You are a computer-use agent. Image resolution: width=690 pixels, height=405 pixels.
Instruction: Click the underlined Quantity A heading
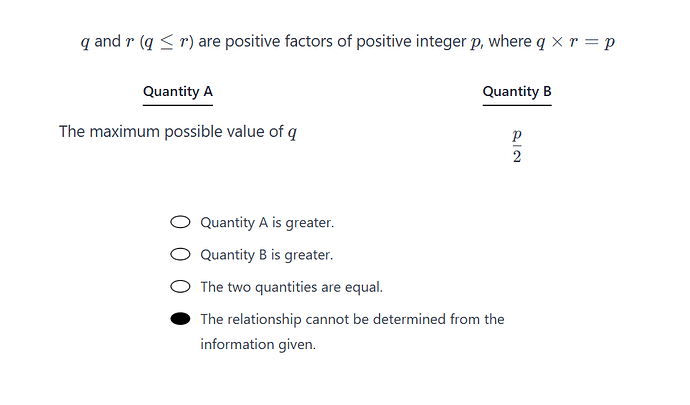pyautogui.click(x=178, y=92)
